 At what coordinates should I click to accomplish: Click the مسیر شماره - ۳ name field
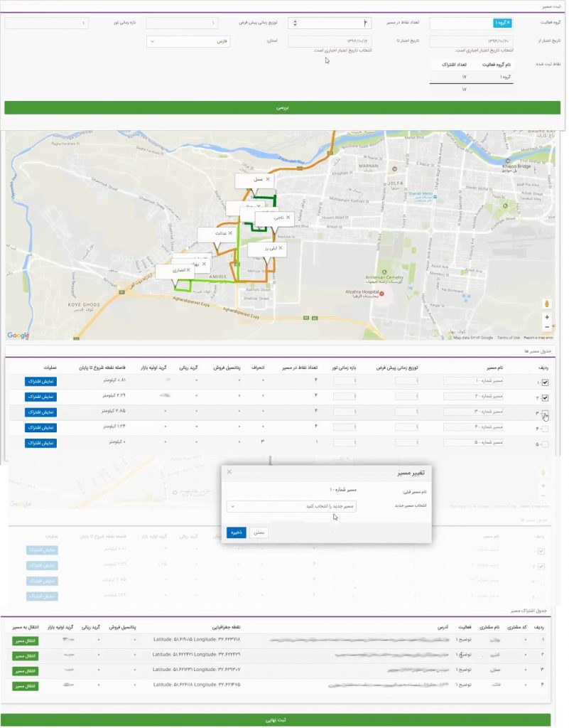coord(473,412)
